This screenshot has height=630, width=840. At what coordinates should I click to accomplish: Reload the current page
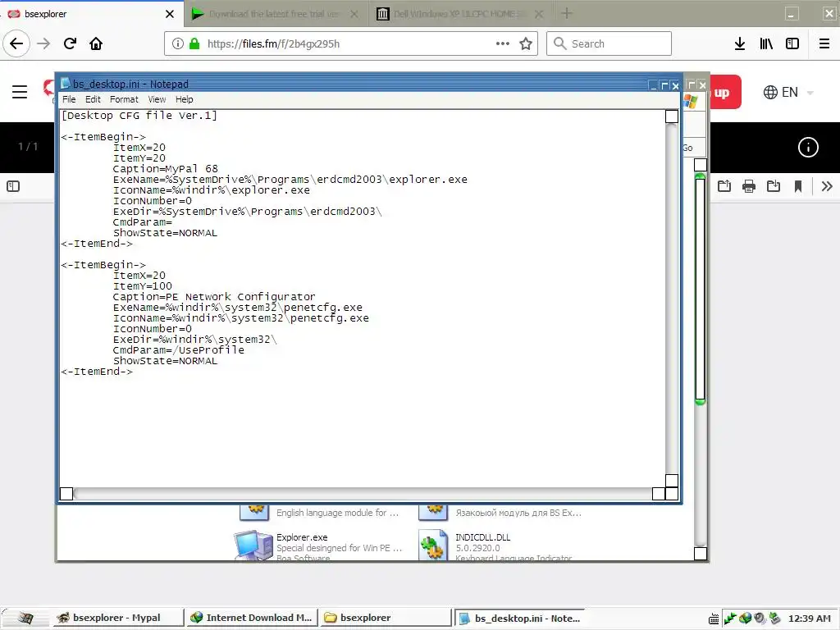click(x=70, y=43)
